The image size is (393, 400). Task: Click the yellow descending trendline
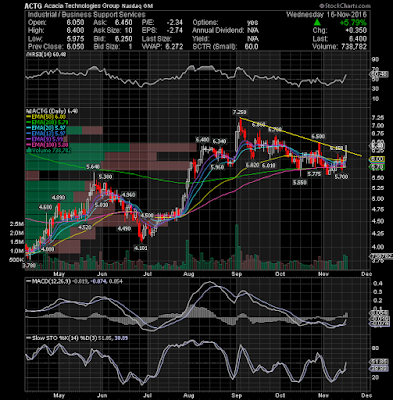click(x=300, y=137)
